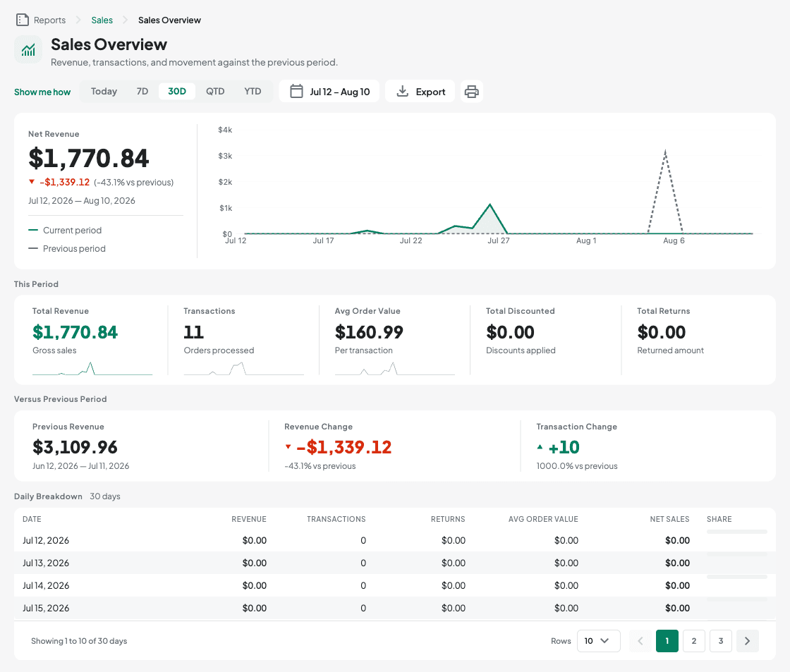The width and height of the screenshot is (790, 672).
Task: Click the download icon on Export
Action: 403,91
